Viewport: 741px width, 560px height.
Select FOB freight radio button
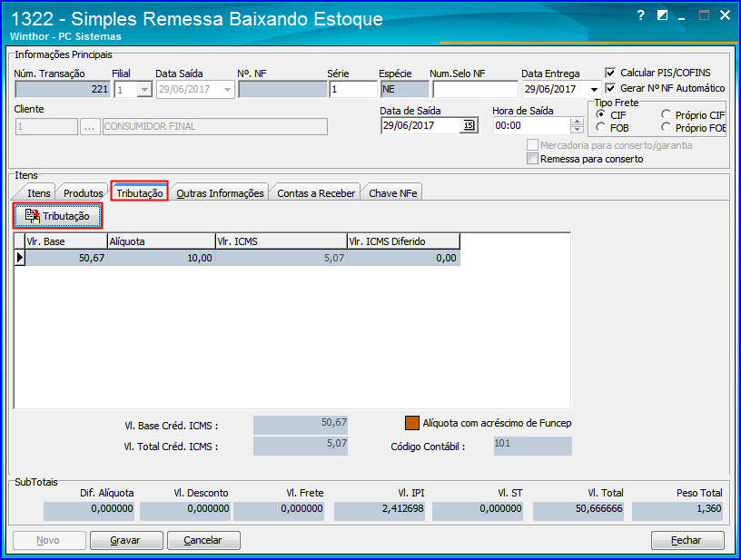point(600,127)
